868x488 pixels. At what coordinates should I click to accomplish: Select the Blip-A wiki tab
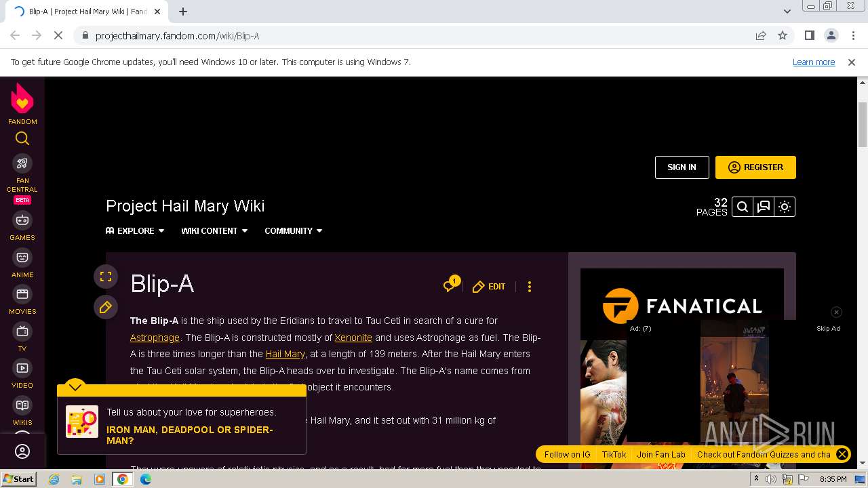coord(87,12)
